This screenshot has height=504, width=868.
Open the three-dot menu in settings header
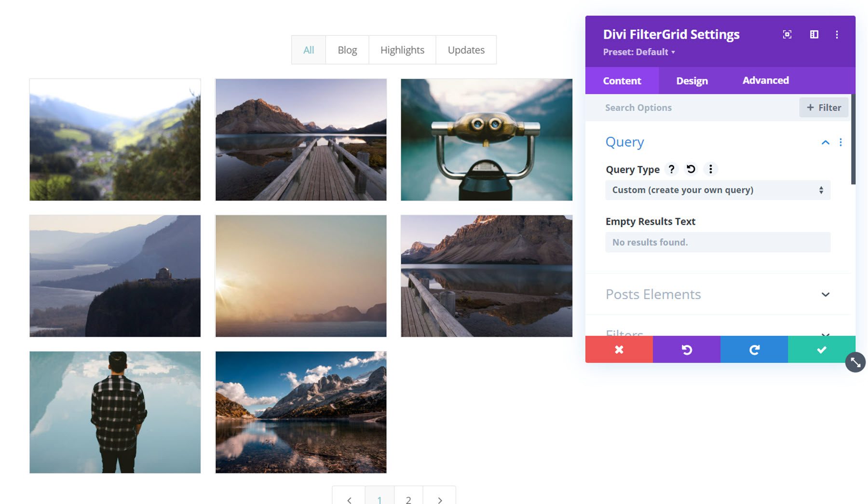[837, 34]
